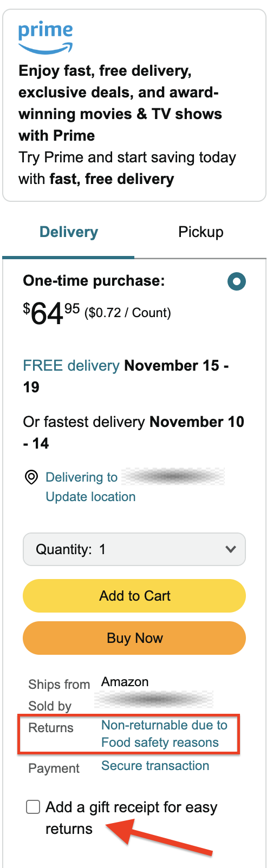This screenshot has height=868, width=273.
Task: Check the gift receipt checkbox
Action: (x=33, y=807)
